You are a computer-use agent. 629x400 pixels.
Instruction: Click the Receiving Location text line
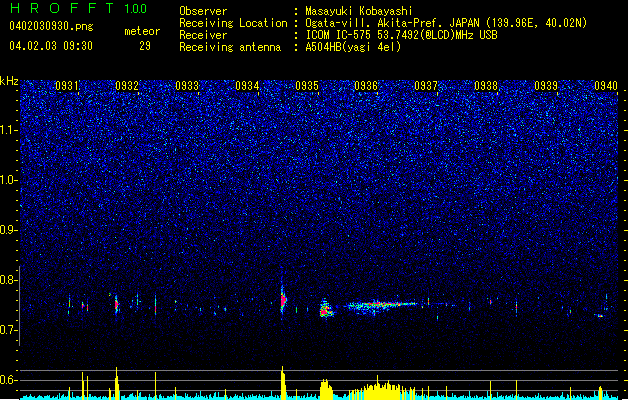[x=383, y=23]
